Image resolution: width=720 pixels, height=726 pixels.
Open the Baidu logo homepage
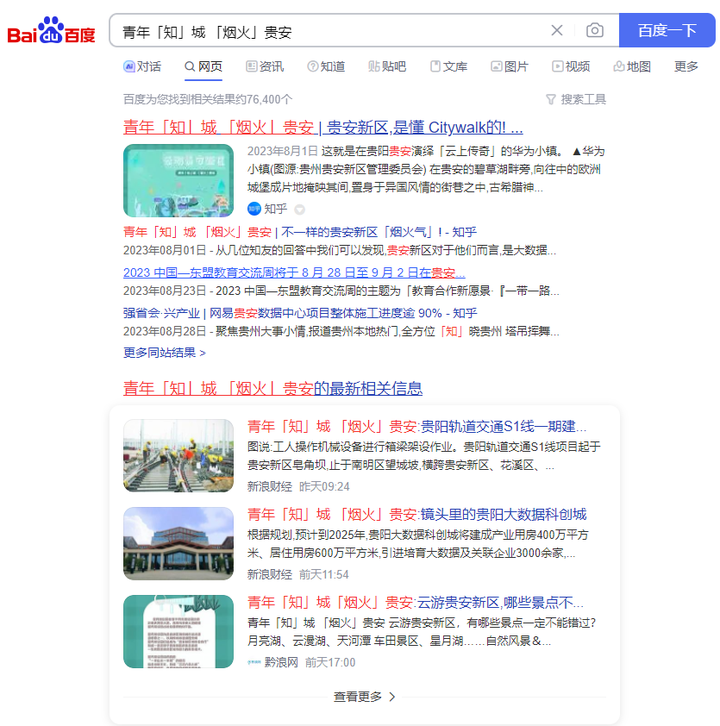pos(51,31)
